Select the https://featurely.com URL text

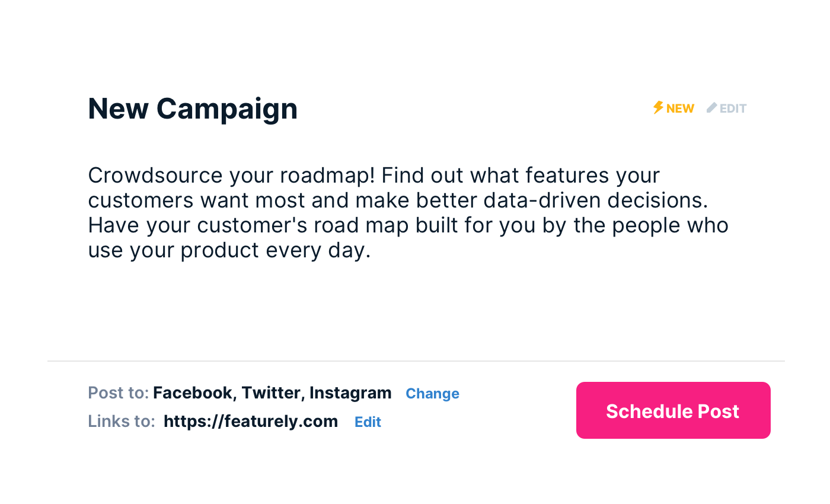[250, 421]
